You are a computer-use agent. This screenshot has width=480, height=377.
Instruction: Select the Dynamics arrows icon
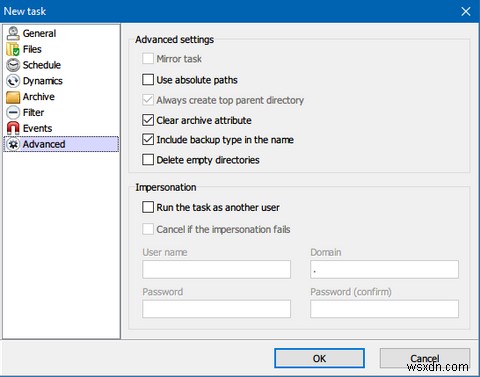pos(13,81)
